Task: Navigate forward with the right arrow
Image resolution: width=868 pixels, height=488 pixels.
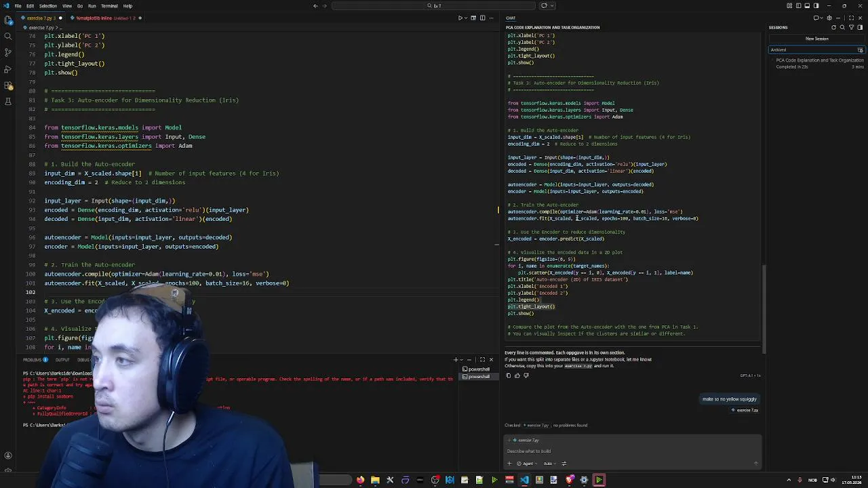Action: click(x=326, y=5)
